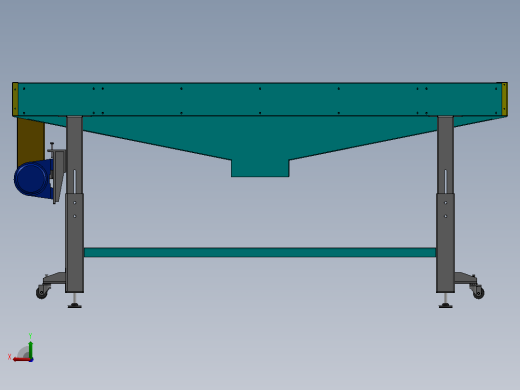
Task: Select the right leveling foot pad
Action: click(x=446, y=305)
